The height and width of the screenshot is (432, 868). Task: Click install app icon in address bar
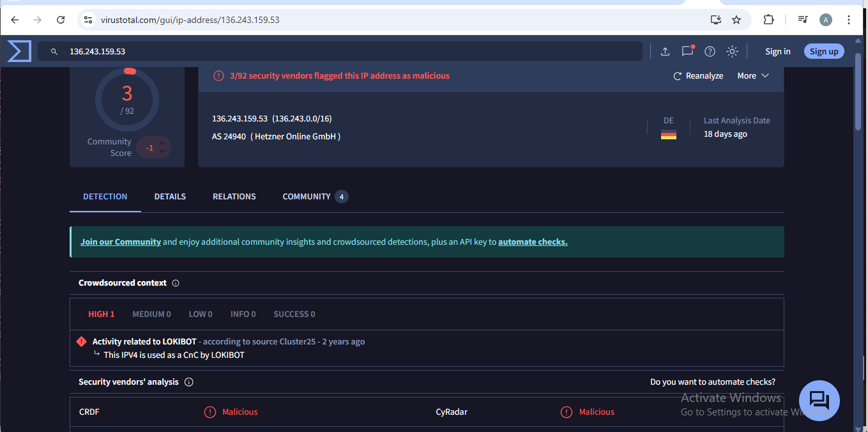coord(716,20)
